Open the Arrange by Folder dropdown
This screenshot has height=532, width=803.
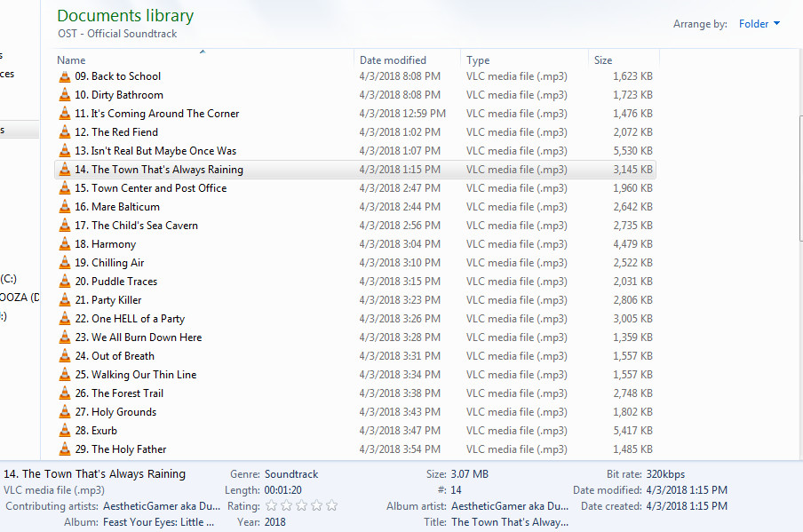point(759,24)
